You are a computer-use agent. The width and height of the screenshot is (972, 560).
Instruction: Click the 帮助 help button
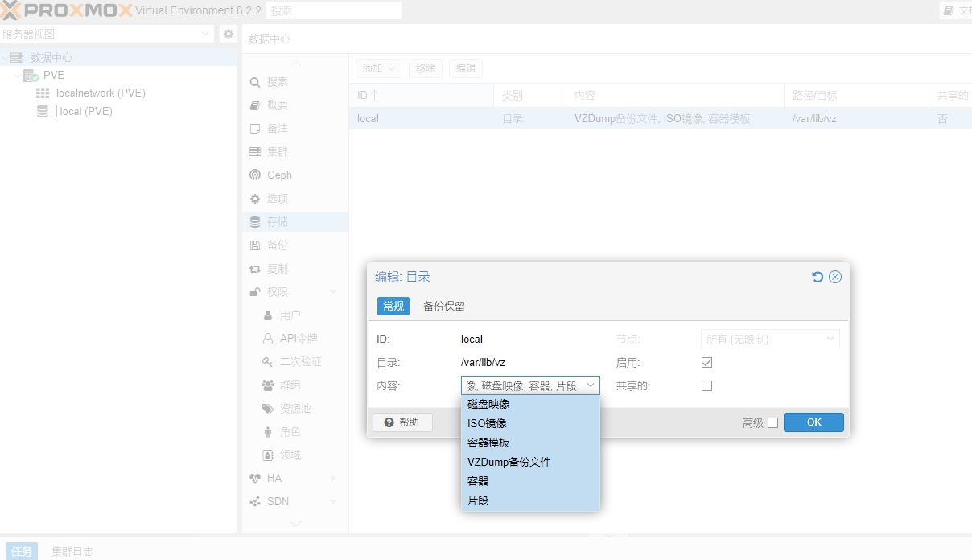pyautogui.click(x=402, y=422)
